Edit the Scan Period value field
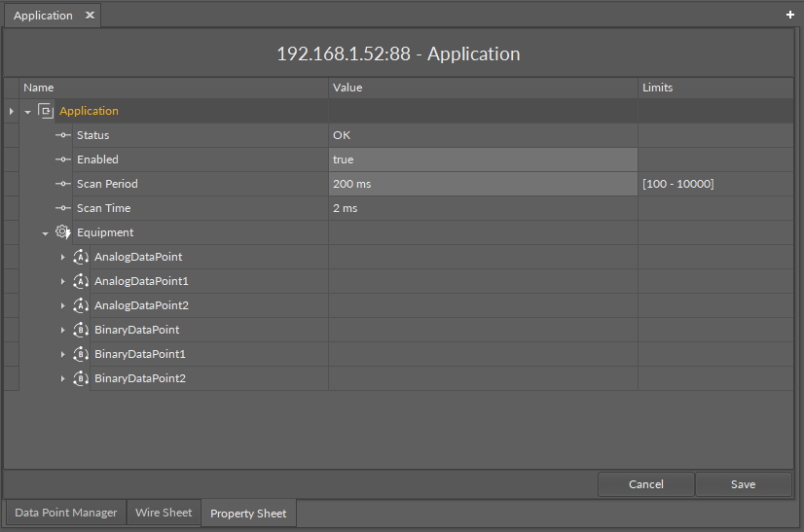The width and height of the screenshot is (804, 532). [483, 184]
